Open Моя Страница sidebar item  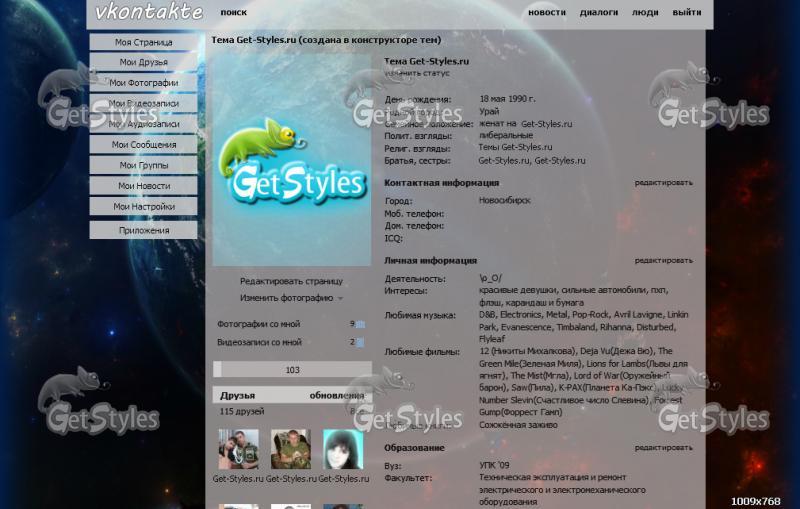tap(143, 42)
